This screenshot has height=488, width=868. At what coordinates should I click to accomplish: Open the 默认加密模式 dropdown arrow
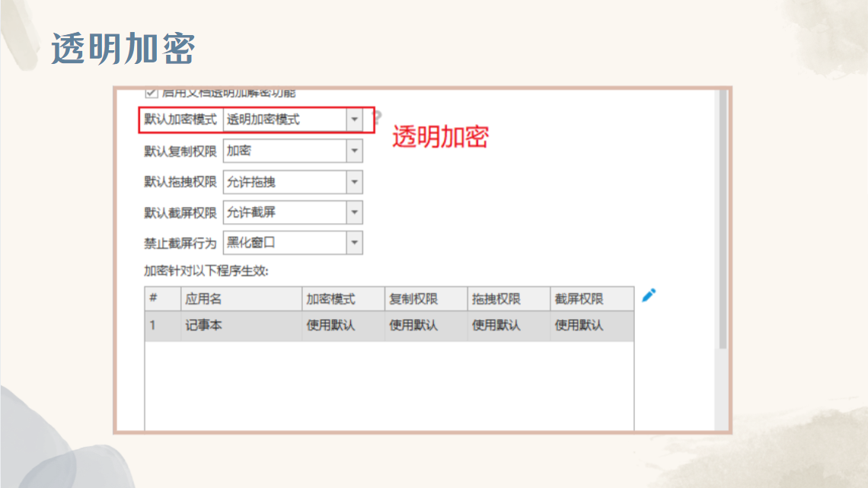tap(354, 120)
